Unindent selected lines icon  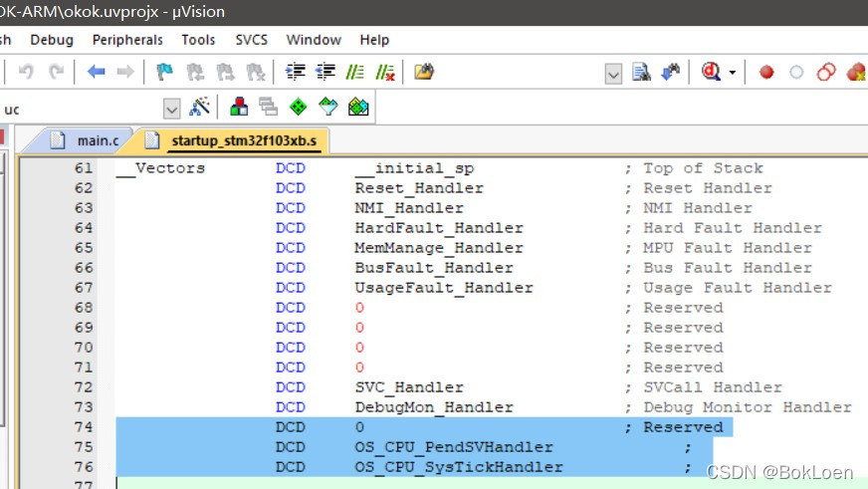[x=325, y=72]
